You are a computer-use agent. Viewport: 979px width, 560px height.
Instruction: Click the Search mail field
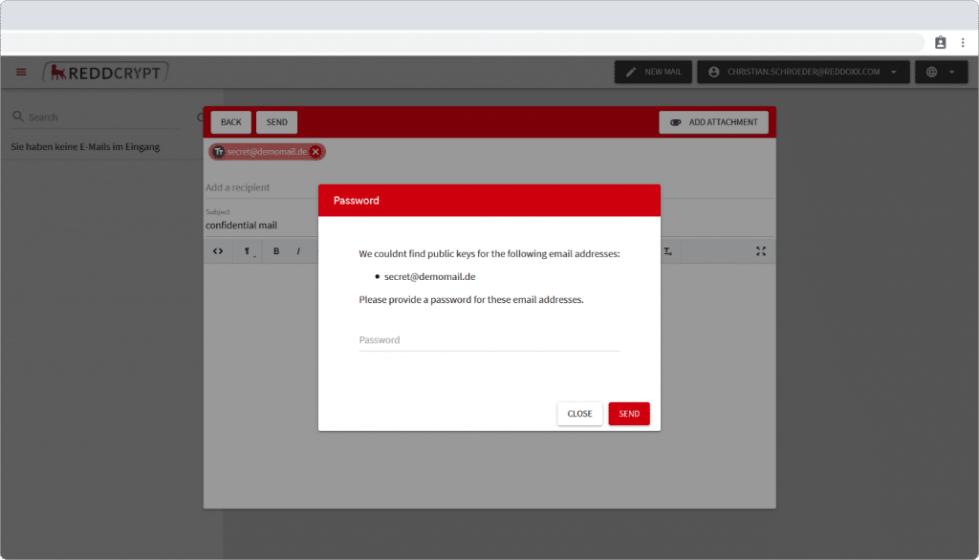[x=103, y=117]
